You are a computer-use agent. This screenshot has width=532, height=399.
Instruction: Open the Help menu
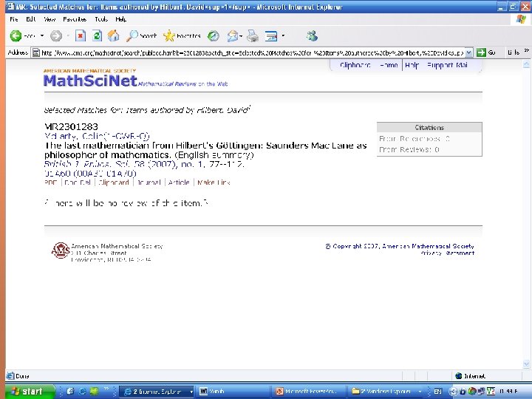point(120,19)
